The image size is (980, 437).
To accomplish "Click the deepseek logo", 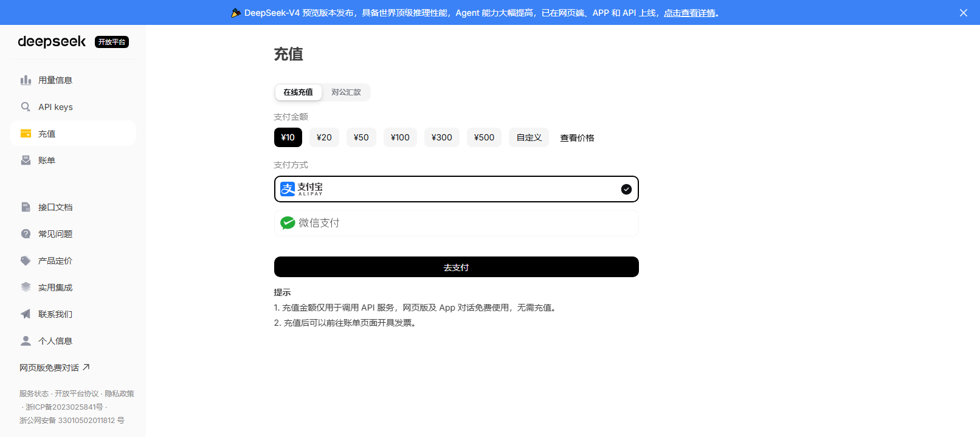I will (52, 41).
